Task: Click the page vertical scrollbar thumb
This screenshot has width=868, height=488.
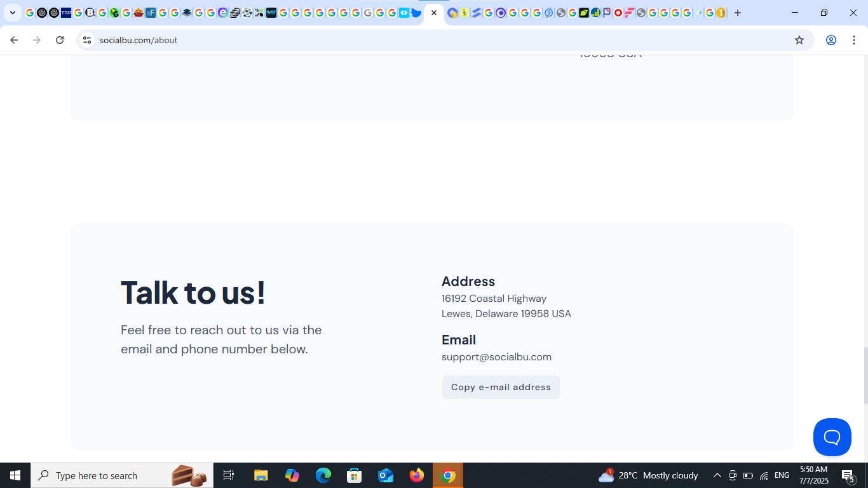Action: [x=865, y=375]
